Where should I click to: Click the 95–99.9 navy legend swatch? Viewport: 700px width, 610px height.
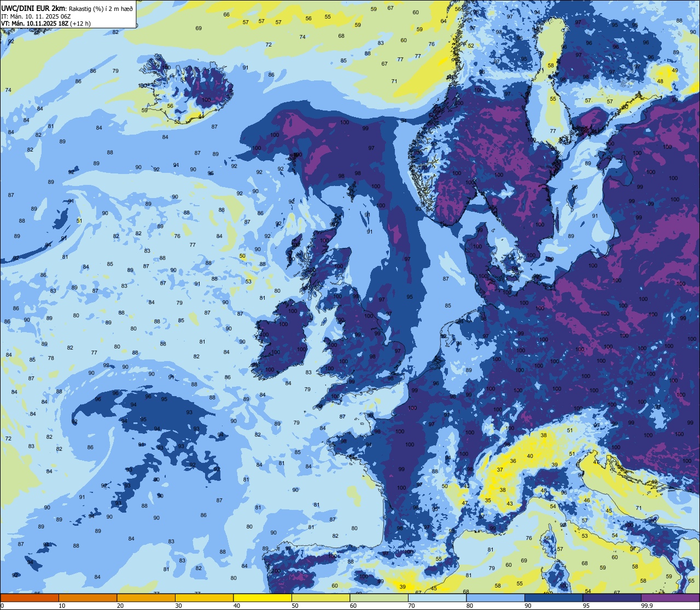[612, 597]
